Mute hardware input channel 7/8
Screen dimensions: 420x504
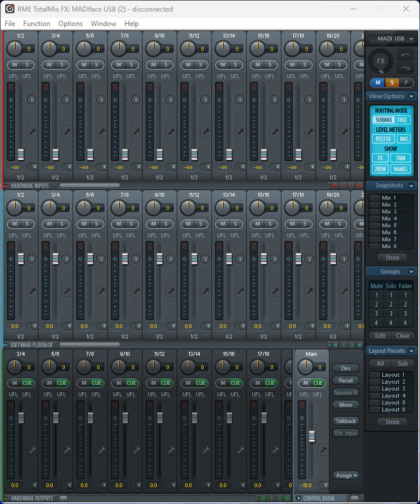(118, 64)
